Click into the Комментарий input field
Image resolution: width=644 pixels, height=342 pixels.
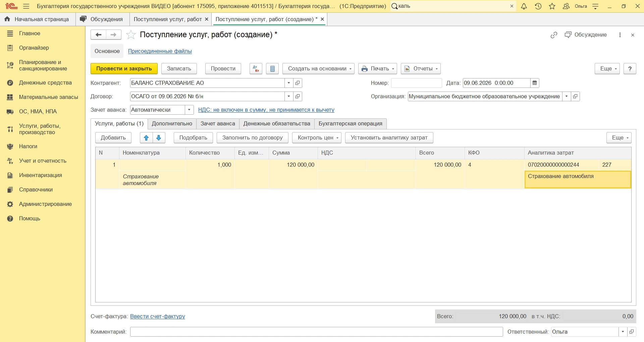click(x=316, y=332)
